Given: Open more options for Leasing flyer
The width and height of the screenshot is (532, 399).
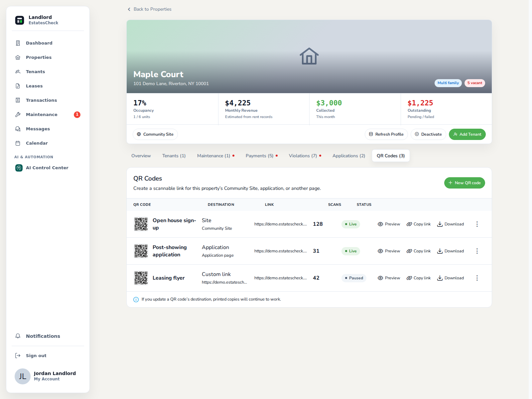Looking at the screenshot, I should [x=477, y=278].
